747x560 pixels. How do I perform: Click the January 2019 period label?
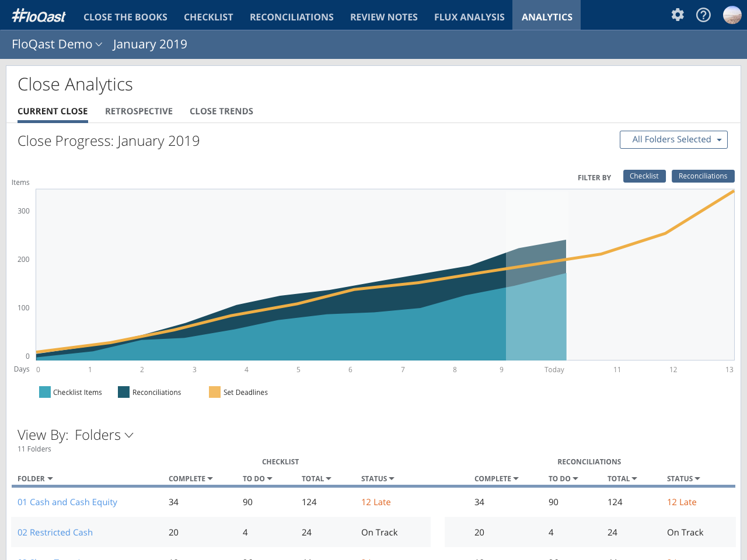pyautogui.click(x=150, y=44)
